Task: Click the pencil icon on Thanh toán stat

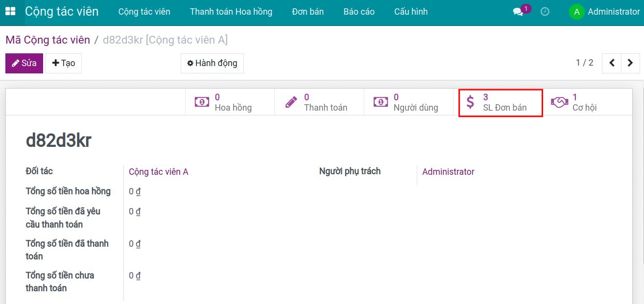Action: tap(291, 101)
